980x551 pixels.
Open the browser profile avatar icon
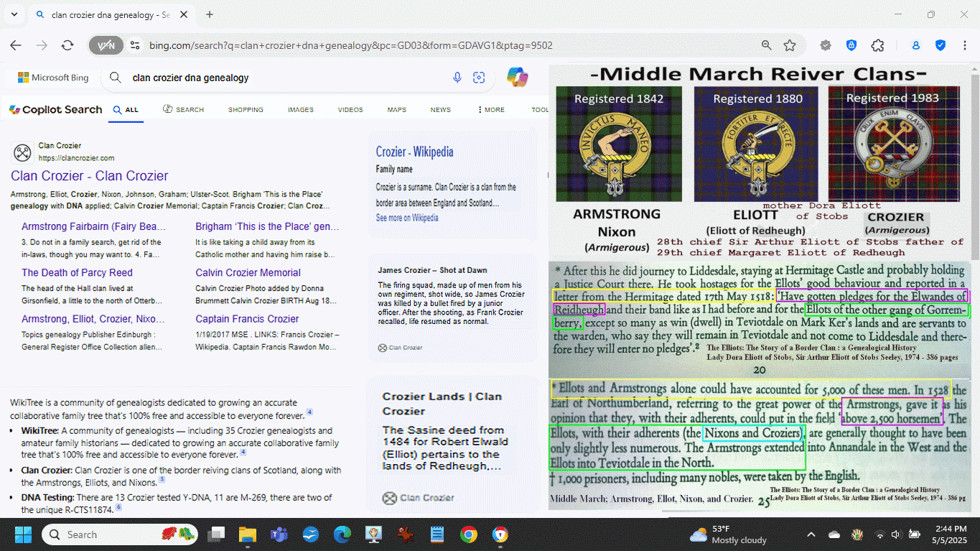pos(916,45)
